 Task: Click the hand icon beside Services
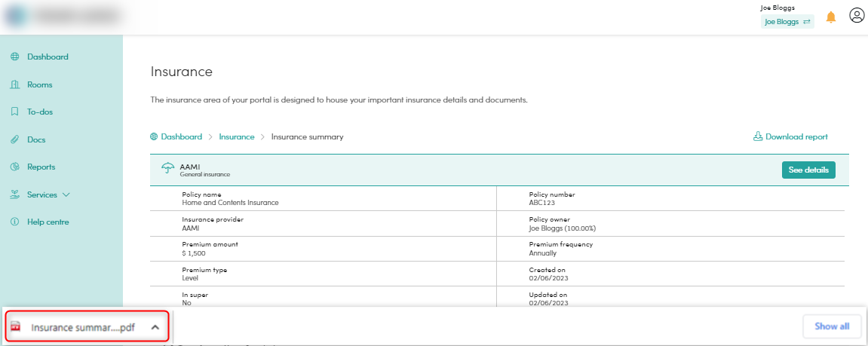[x=15, y=195]
